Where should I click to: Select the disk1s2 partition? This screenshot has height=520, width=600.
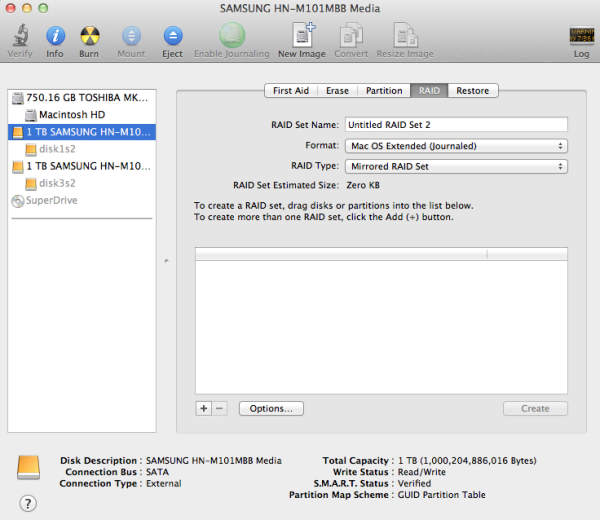[x=82, y=149]
